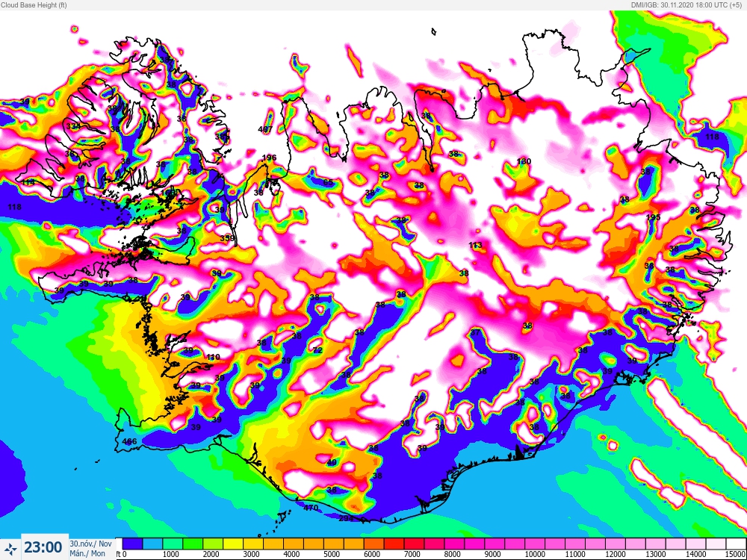Select the purple swatch at legend start
The image size is (747, 560).
(132, 544)
